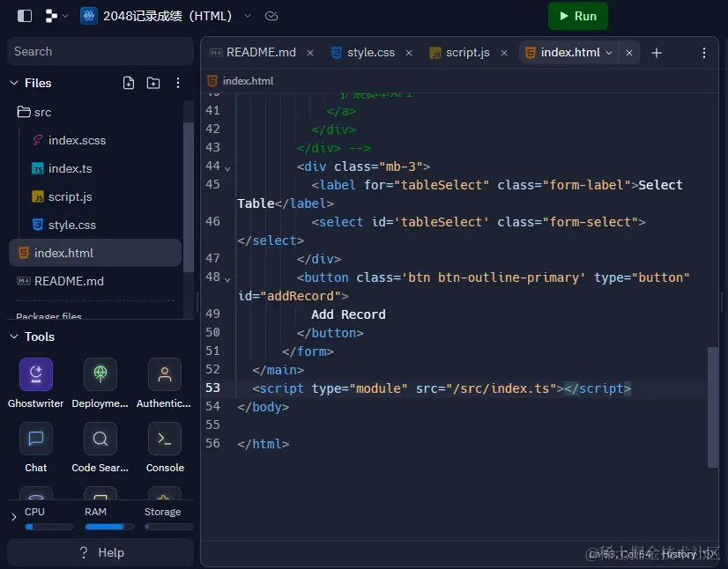Image resolution: width=728 pixels, height=569 pixels.
Task: Click the Storage usage bar
Action: point(169,527)
